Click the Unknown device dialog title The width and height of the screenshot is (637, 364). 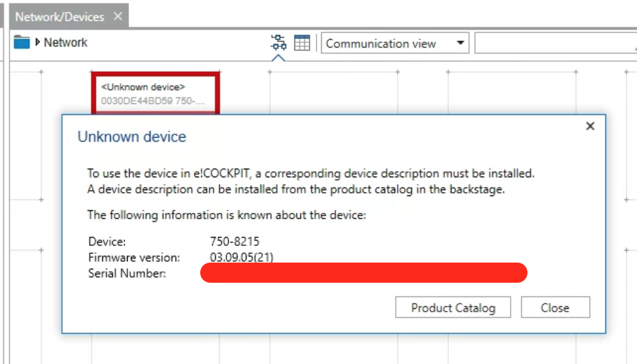(x=132, y=136)
